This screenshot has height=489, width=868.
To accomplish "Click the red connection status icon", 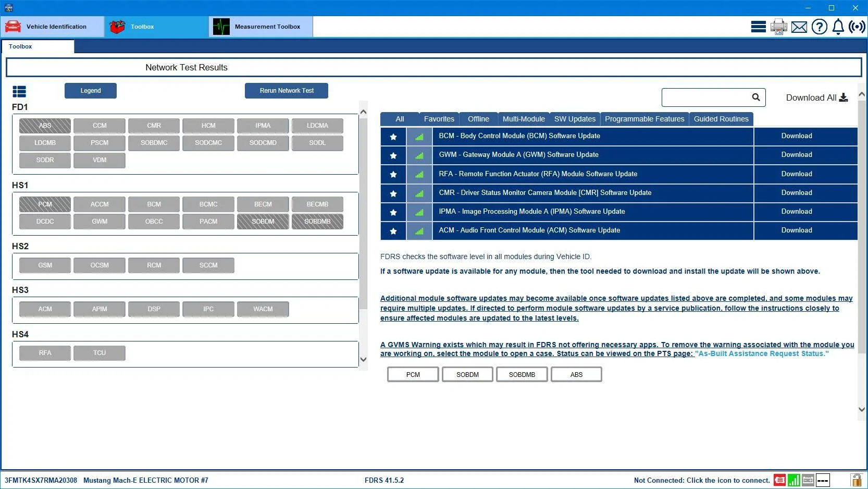I will pyautogui.click(x=779, y=480).
